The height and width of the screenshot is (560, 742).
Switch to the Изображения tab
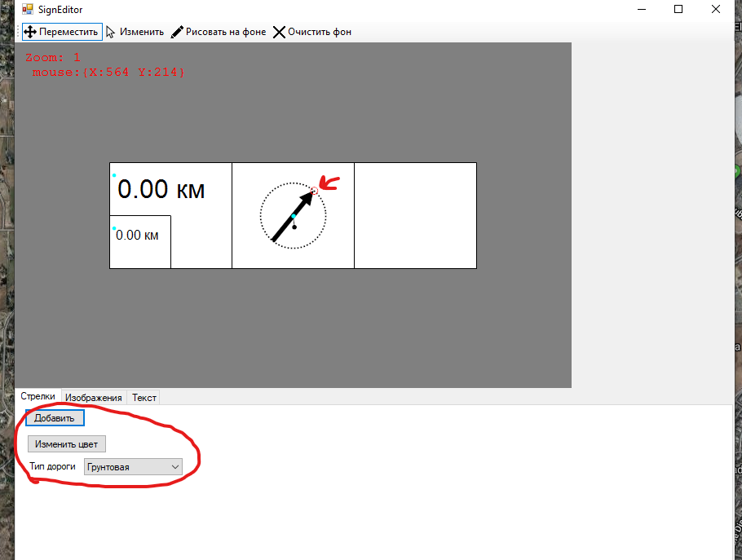point(94,398)
